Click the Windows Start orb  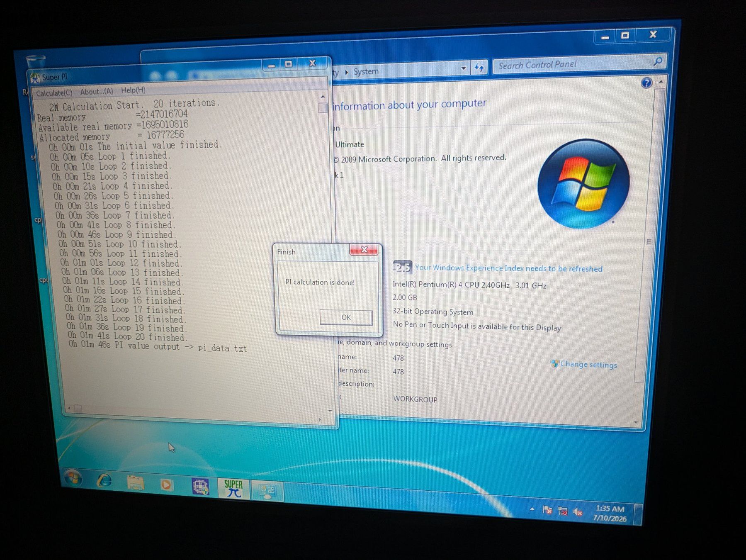point(73,478)
